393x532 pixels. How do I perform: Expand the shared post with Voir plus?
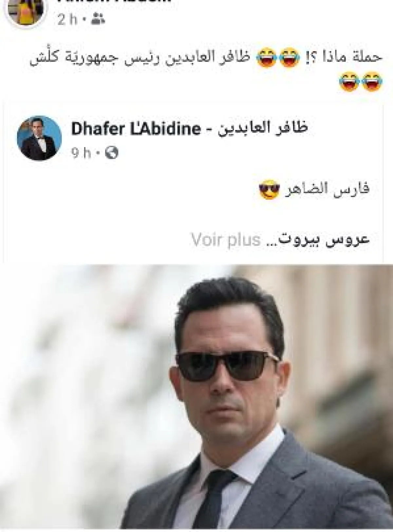226,240
